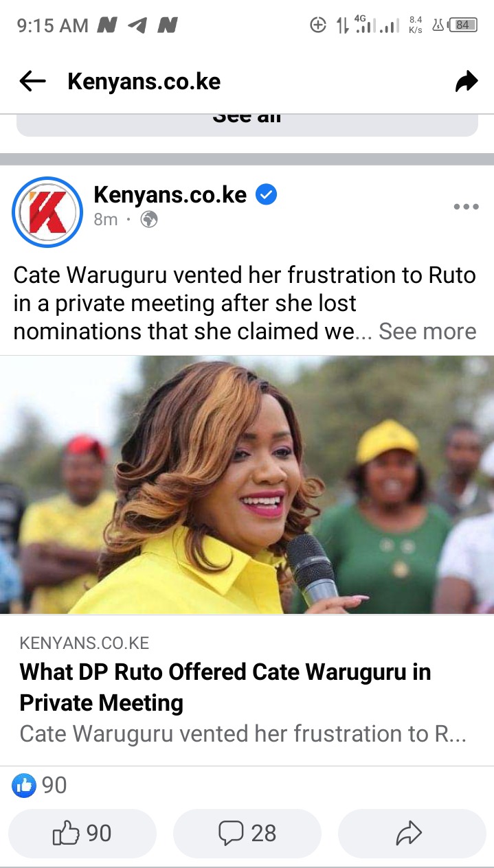View the 90 reactions count
The width and height of the screenshot is (494, 868).
tap(54, 786)
